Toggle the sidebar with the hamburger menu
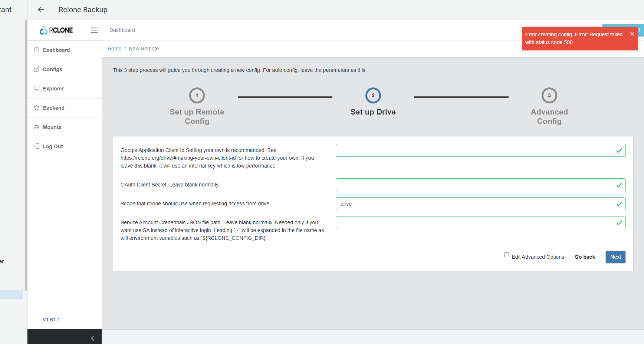644x344 pixels. 94,30
